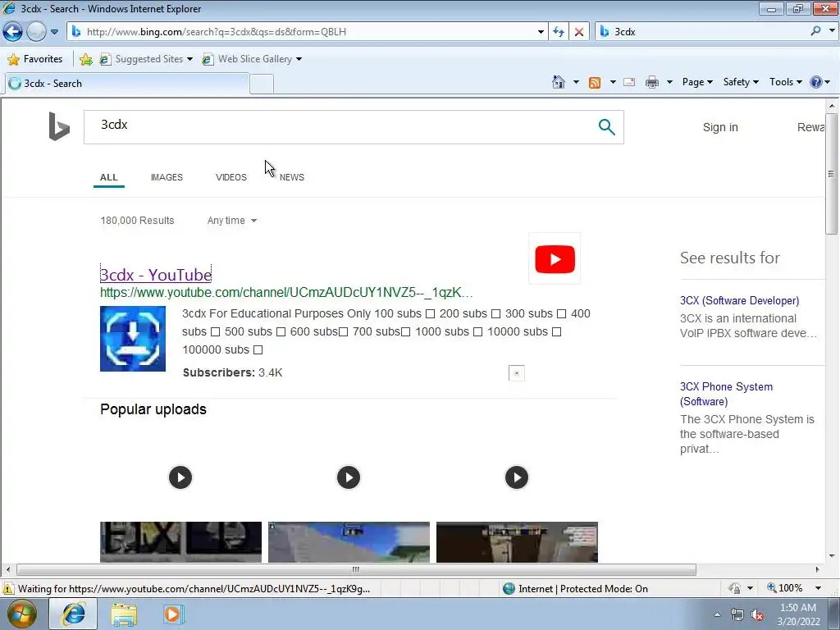Click the network tray icon
Viewport: 840px width, 630px height.
[737, 615]
